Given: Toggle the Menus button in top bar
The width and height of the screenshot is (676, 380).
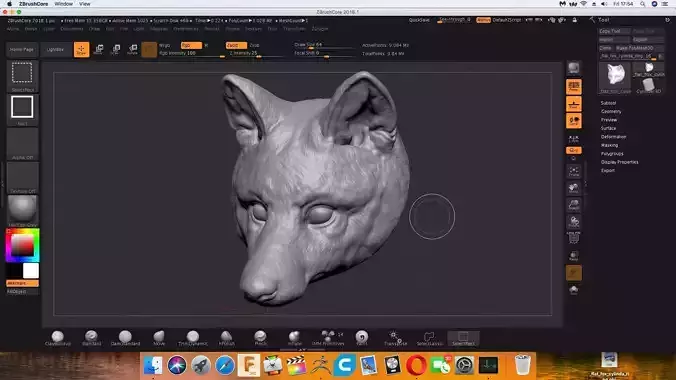Looking at the screenshot, I should 483,20.
